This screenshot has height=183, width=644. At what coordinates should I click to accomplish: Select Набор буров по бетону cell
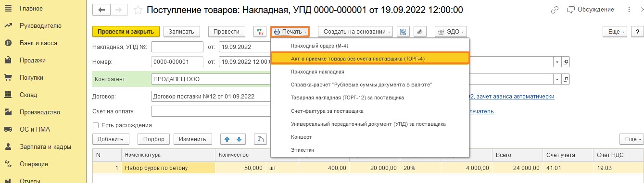(168, 168)
